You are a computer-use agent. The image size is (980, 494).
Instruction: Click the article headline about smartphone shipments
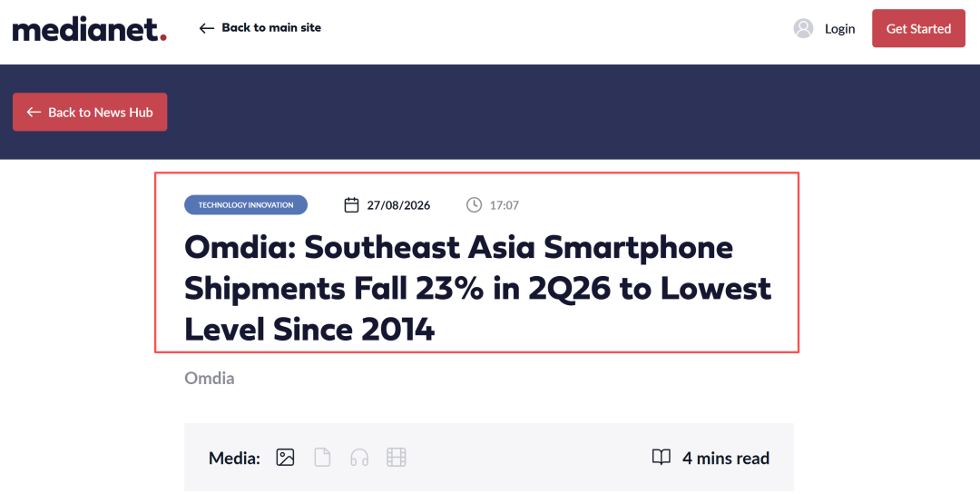pyautogui.click(x=477, y=289)
